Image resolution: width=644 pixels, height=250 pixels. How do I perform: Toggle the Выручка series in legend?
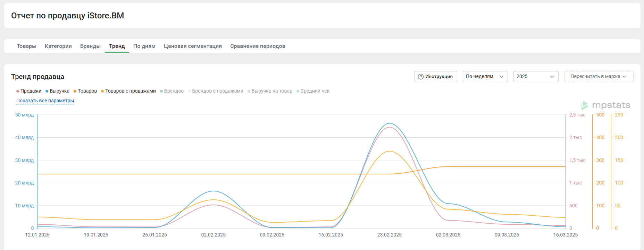coord(58,91)
